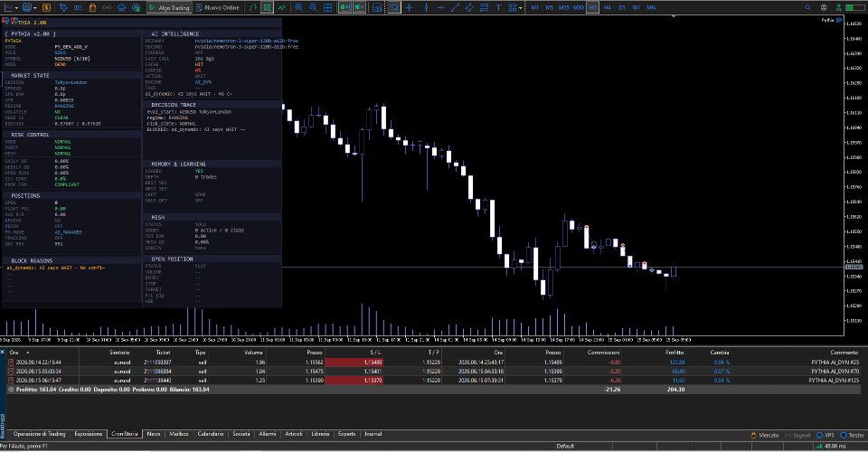The height and width of the screenshot is (452, 868).
Task: Open the templates dropdown in toolbar
Action: [30, 8]
